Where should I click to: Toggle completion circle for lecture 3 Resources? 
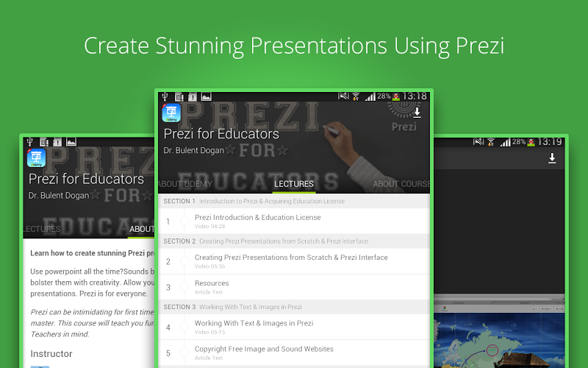click(x=184, y=287)
